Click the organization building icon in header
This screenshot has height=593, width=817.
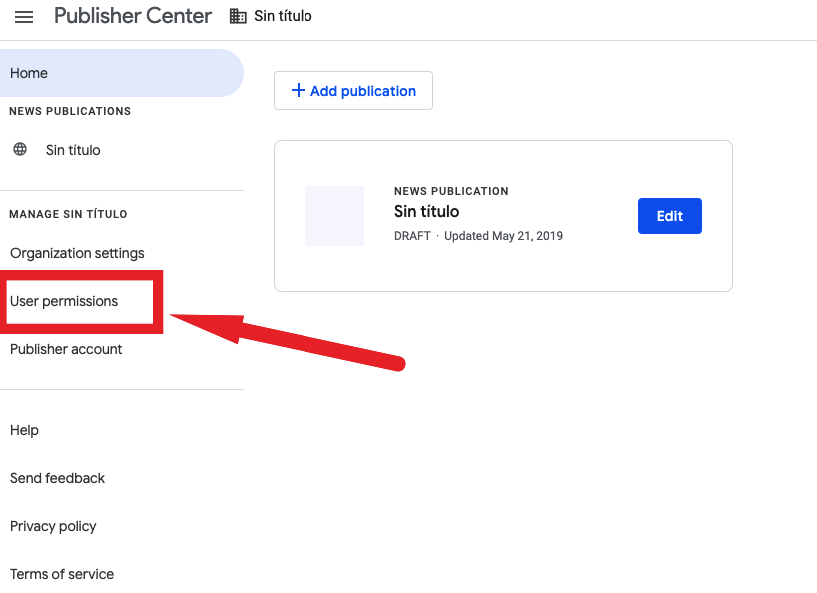(238, 16)
